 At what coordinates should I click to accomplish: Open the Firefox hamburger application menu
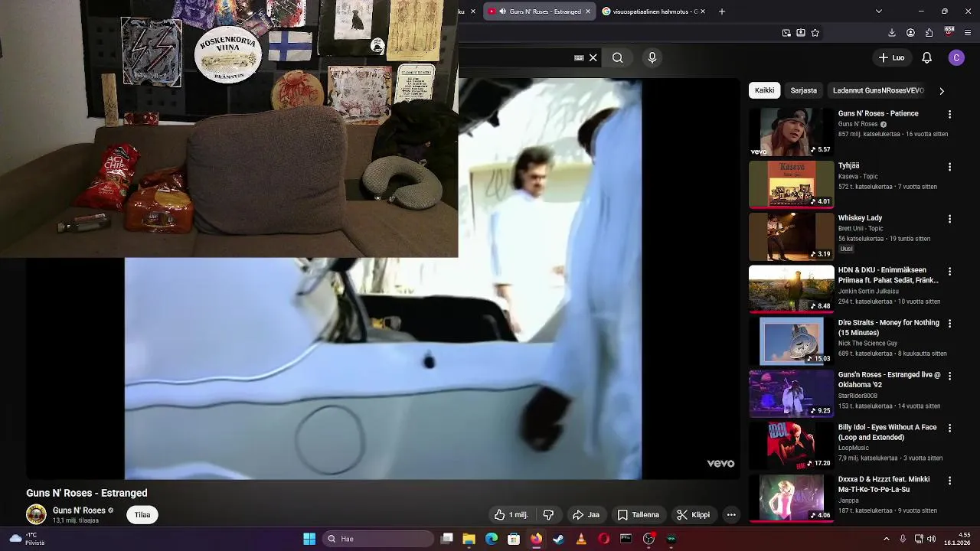(x=968, y=33)
